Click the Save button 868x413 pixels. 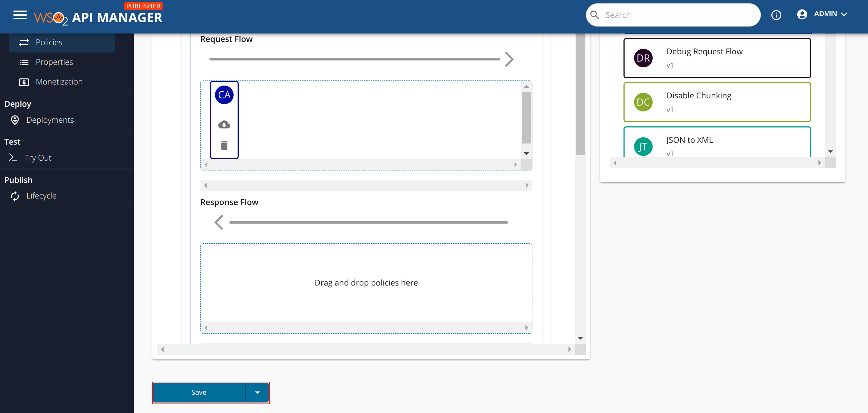[x=199, y=392]
